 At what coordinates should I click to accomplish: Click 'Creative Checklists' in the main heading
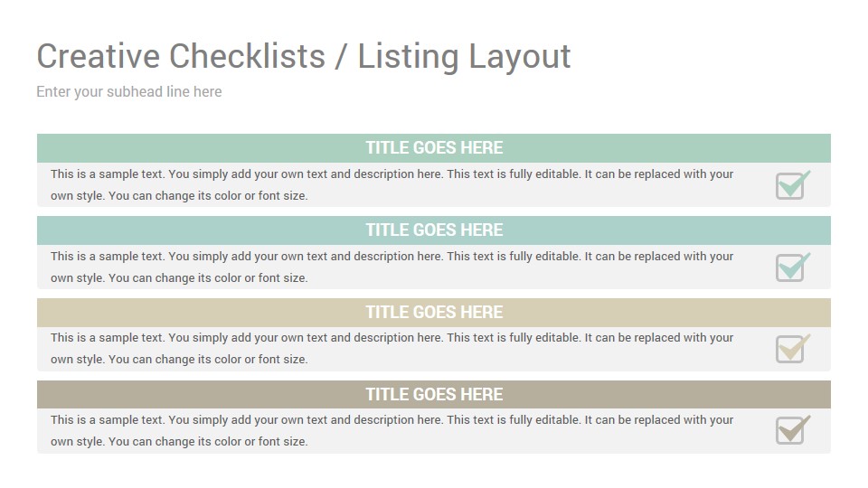(181, 56)
